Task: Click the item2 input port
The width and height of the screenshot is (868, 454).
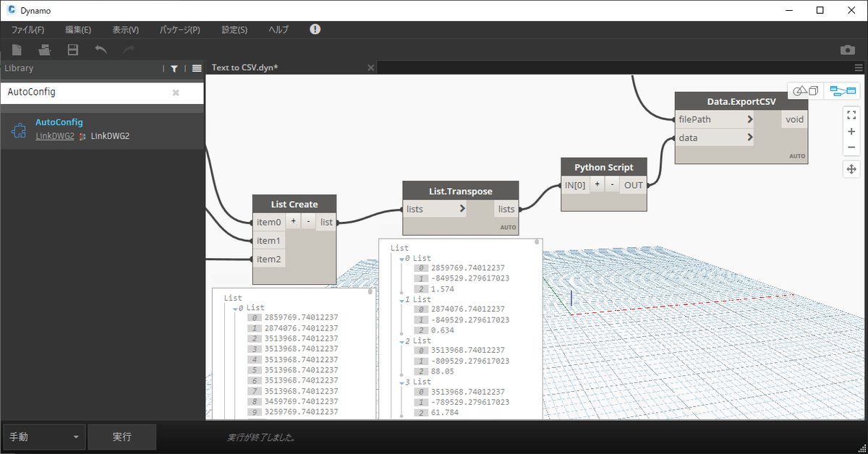Action: (x=268, y=258)
